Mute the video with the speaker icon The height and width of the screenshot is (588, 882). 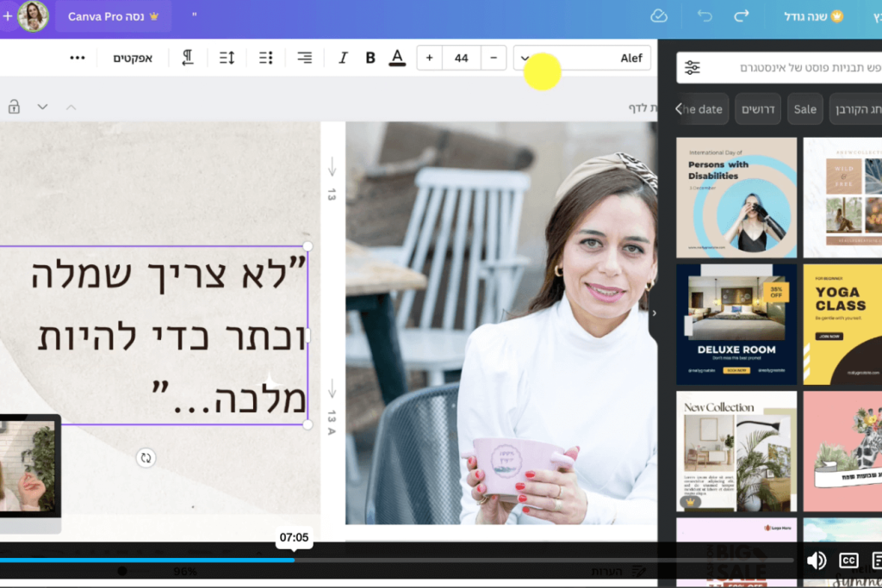click(x=817, y=560)
